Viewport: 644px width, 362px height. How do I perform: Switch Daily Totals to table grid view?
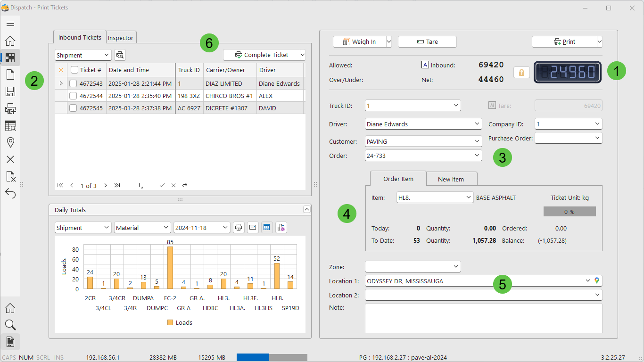267,228
